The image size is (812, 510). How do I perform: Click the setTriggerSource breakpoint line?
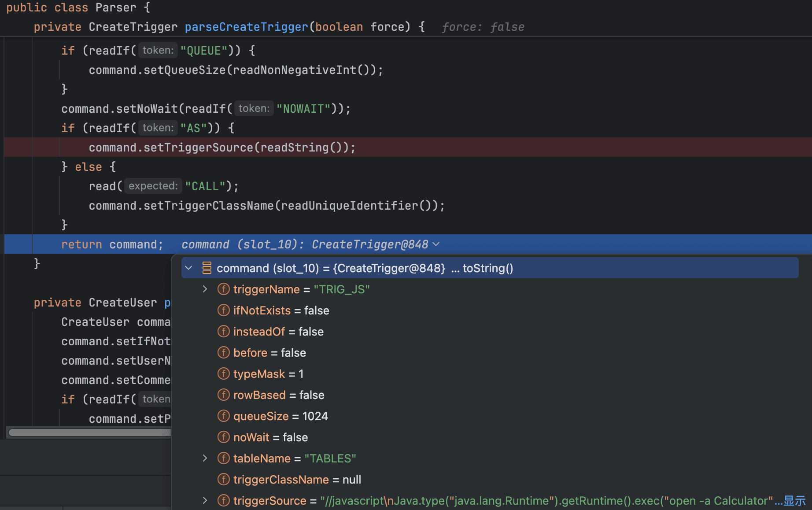pyautogui.click(x=408, y=148)
